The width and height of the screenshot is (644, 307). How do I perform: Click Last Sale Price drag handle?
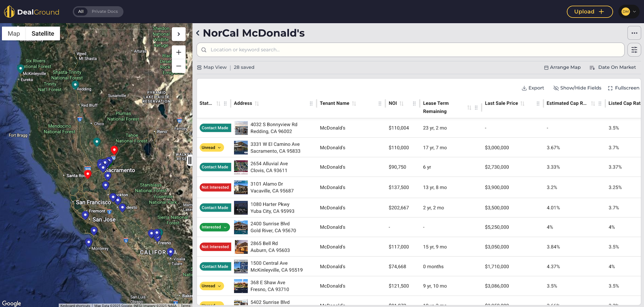coord(538,103)
